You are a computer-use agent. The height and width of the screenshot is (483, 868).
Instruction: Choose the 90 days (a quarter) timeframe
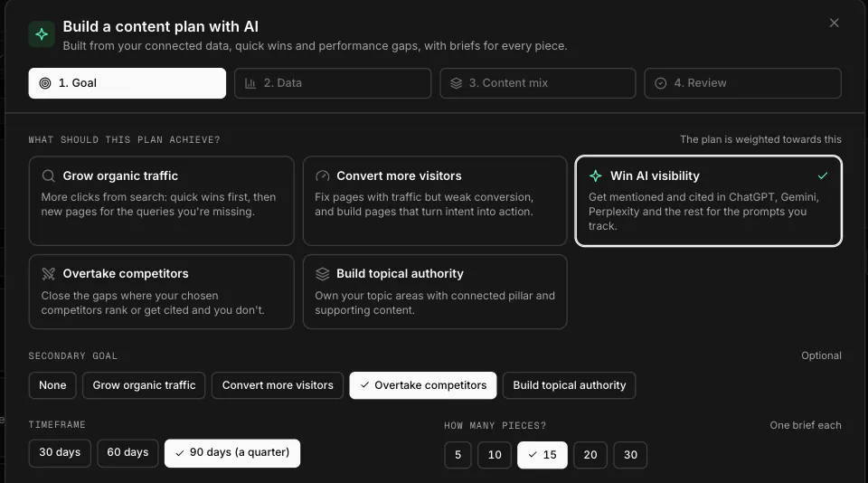pyautogui.click(x=232, y=453)
